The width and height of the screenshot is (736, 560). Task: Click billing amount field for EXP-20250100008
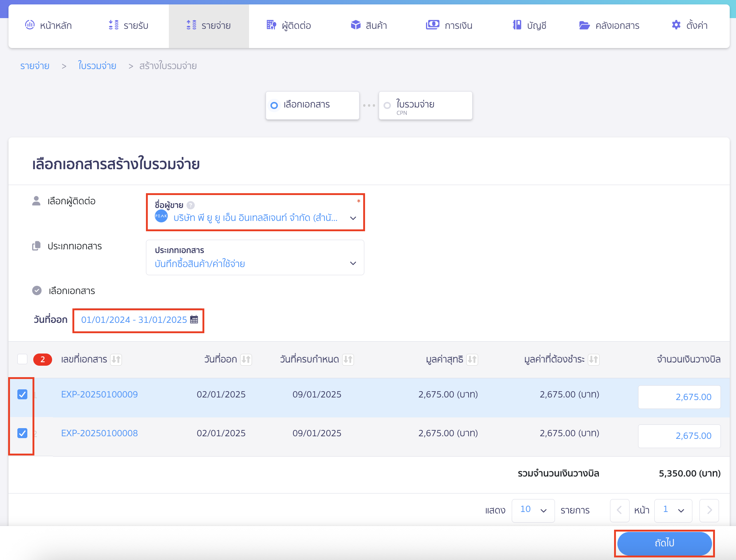[679, 436]
